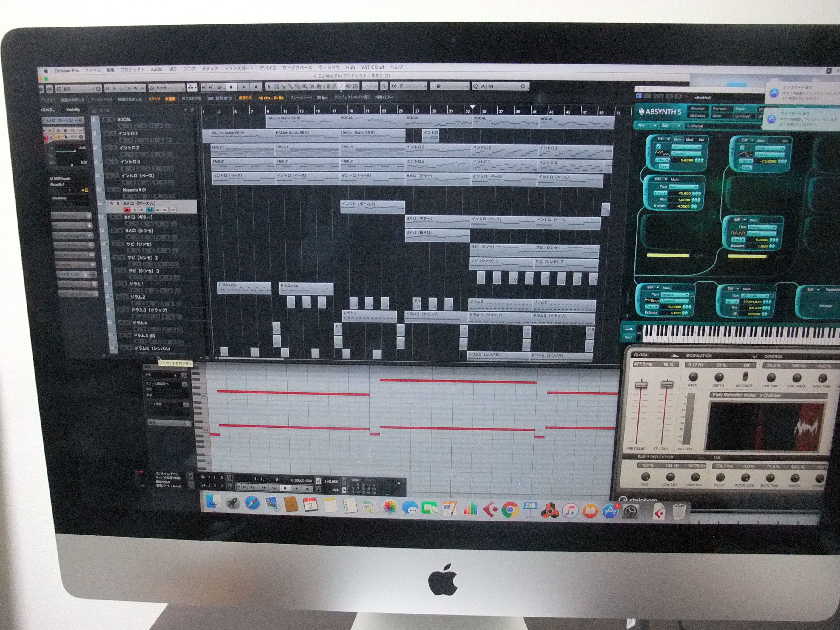The image size is (840, 630).
Task: Click the toolbar Play button
Action: (244, 87)
